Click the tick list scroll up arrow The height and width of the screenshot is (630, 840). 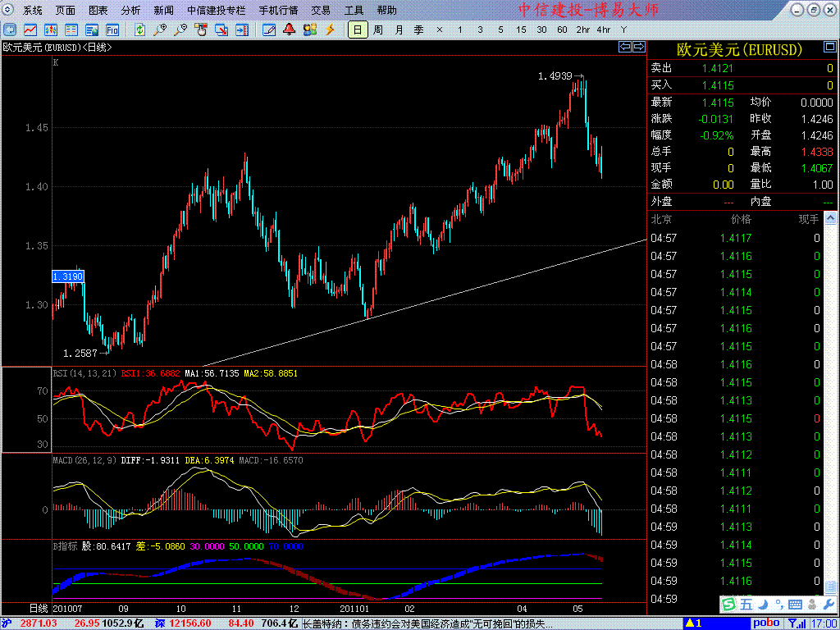coord(830,218)
